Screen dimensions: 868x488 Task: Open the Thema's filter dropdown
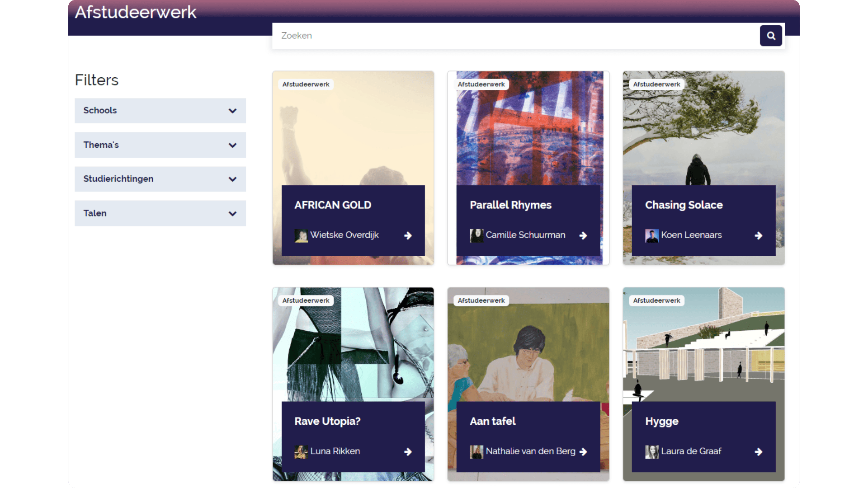160,145
